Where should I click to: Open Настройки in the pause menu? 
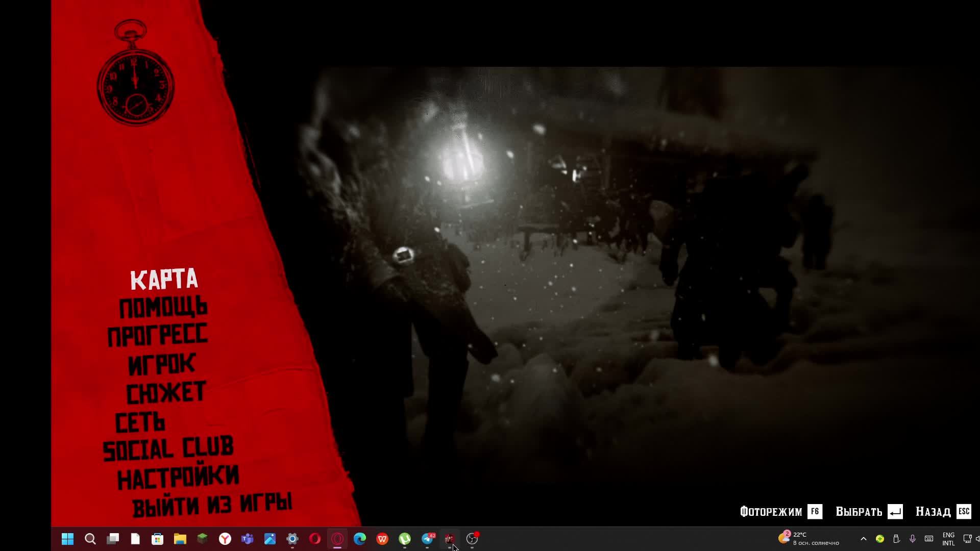point(178,478)
